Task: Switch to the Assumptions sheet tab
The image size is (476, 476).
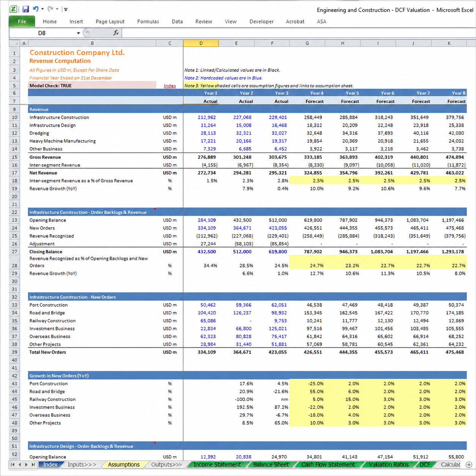Action: coord(124,465)
